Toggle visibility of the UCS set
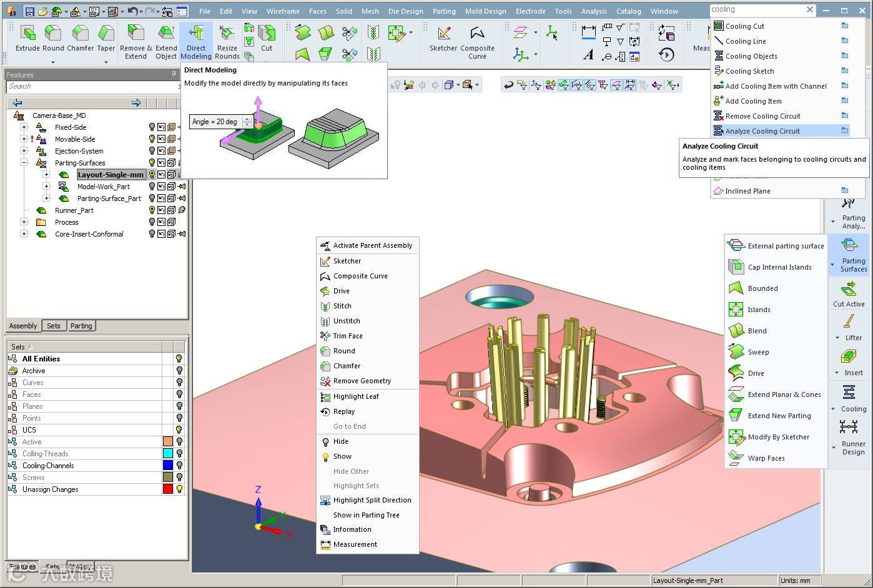 click(179, 430)
